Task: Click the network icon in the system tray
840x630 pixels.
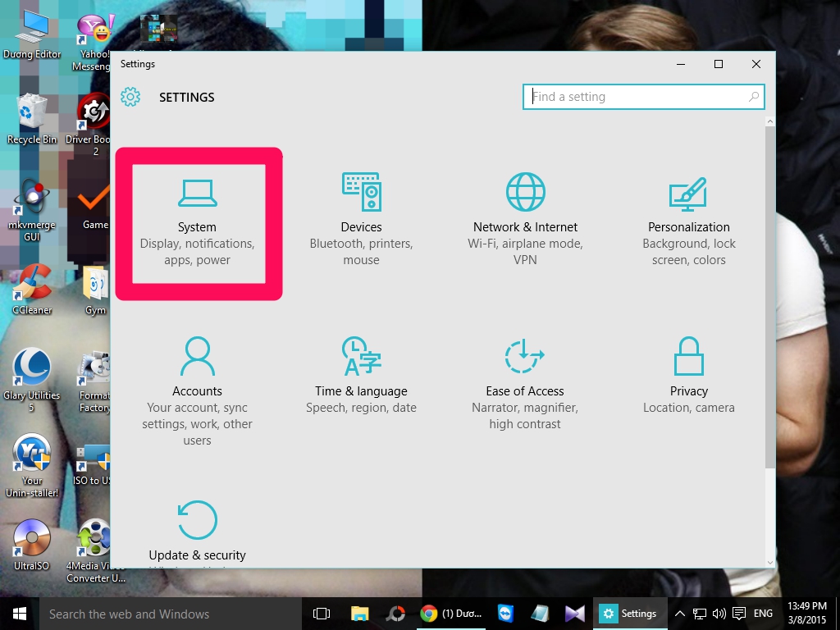Action: pyautogui.click(x=699, y=613)
